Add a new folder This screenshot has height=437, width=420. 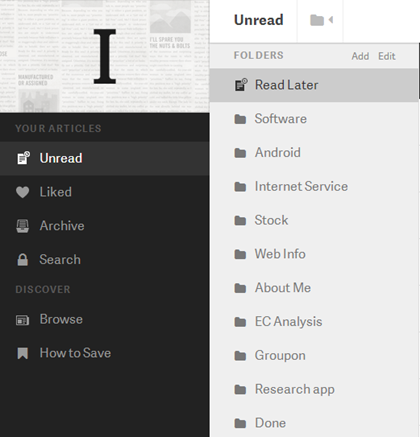(360, 56)
